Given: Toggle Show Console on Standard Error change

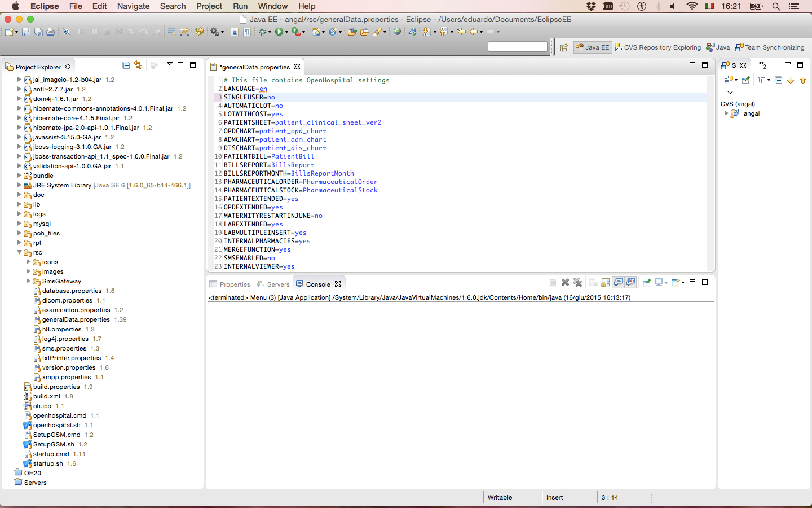Looking at the screenshot, I should click(x=630, y=282).
